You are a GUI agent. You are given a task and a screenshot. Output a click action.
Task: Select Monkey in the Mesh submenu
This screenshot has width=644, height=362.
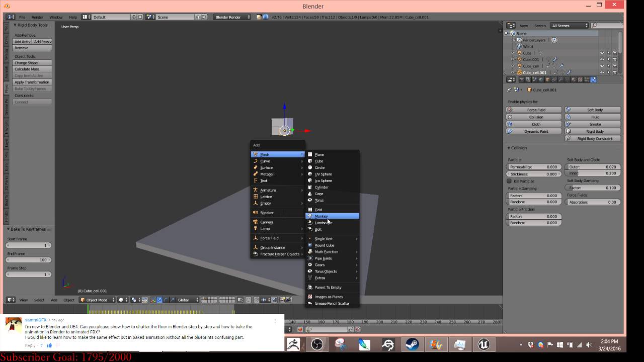332,216
